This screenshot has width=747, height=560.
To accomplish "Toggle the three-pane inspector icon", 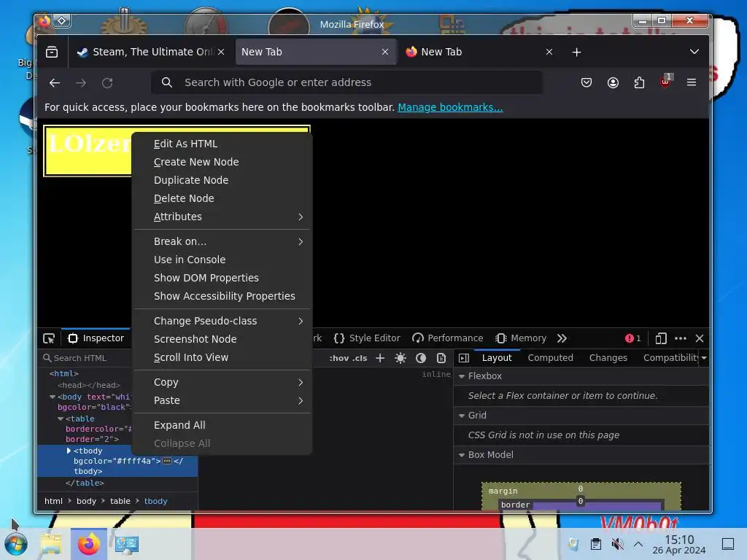I will (464, 358).
